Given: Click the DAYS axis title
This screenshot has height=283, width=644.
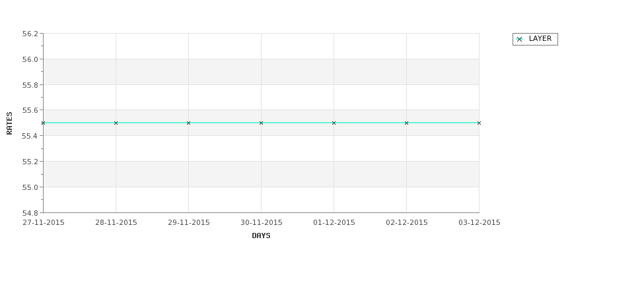Looking at the screenshot, I should 261,236.
